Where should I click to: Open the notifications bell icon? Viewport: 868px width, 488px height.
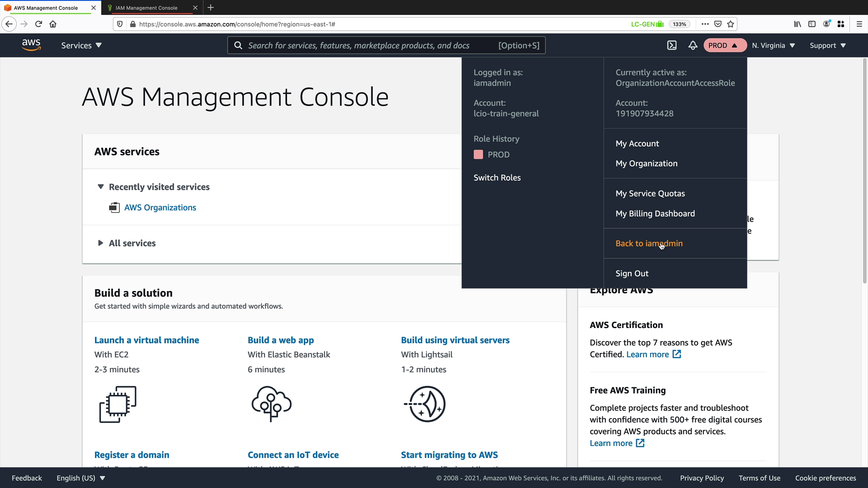pos(693,45)
